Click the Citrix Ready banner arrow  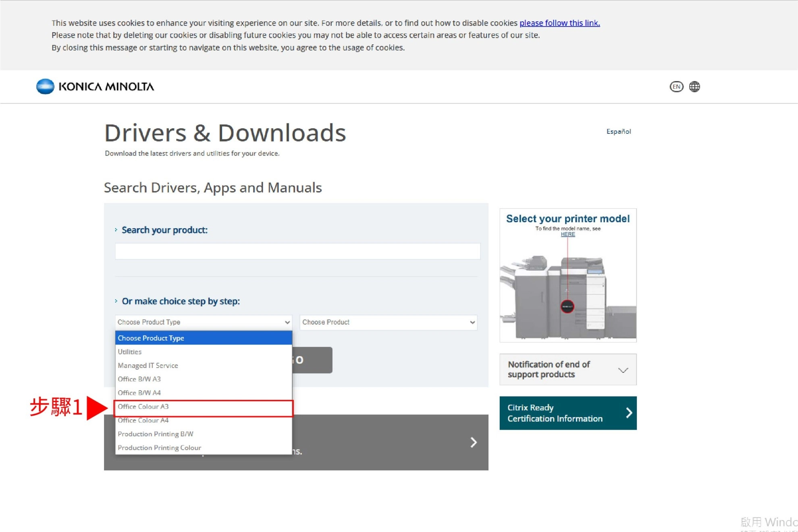pyautogui.click(x=628, y=413)
